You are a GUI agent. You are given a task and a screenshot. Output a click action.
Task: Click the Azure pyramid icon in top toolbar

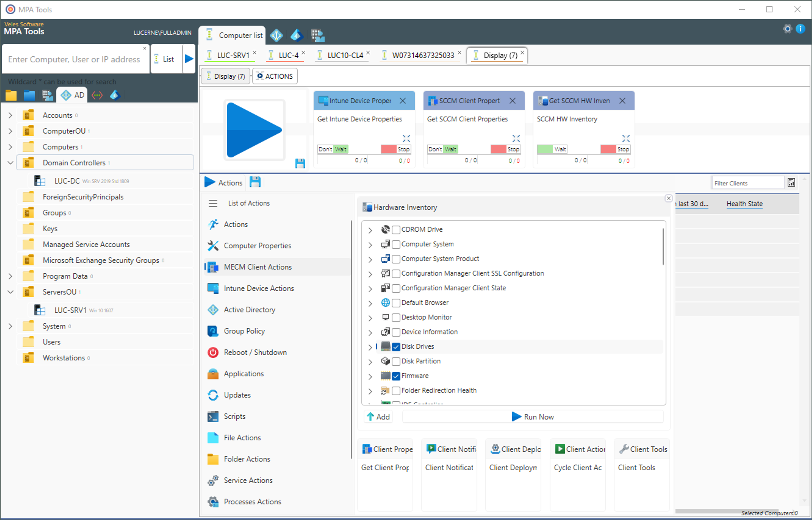pos(297,35)
